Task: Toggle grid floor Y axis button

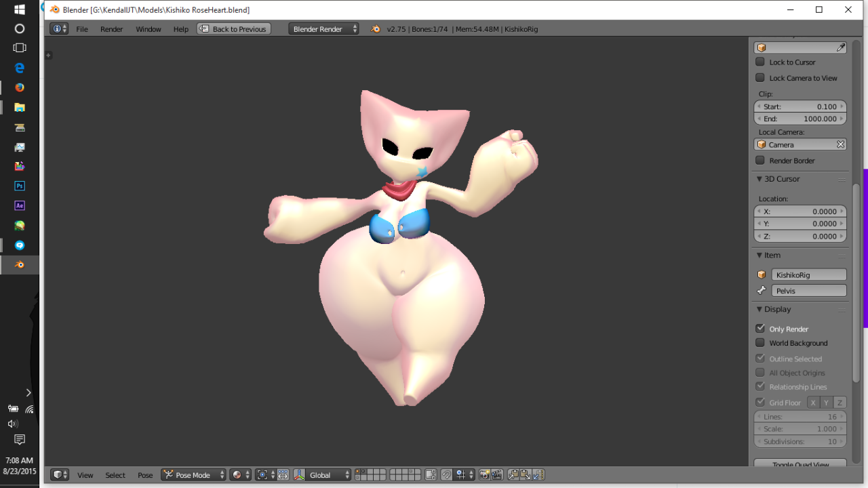Action: 827,403
